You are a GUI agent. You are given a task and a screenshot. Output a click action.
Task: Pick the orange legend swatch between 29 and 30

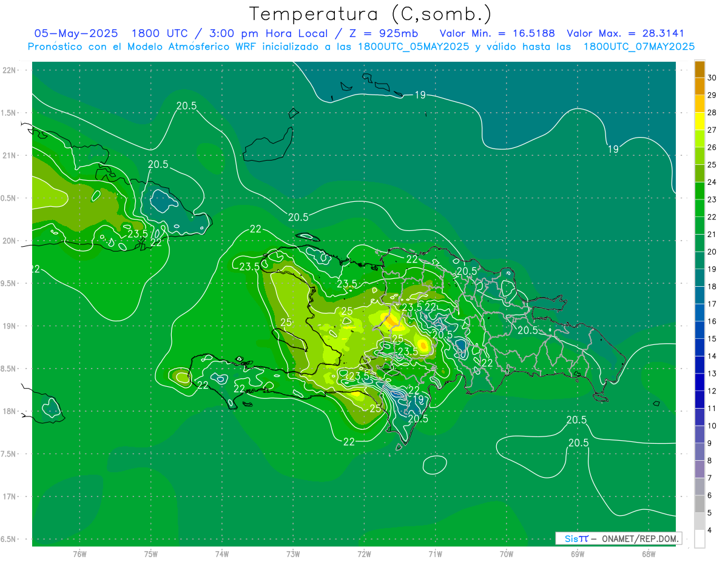click(x=699, y=86)
